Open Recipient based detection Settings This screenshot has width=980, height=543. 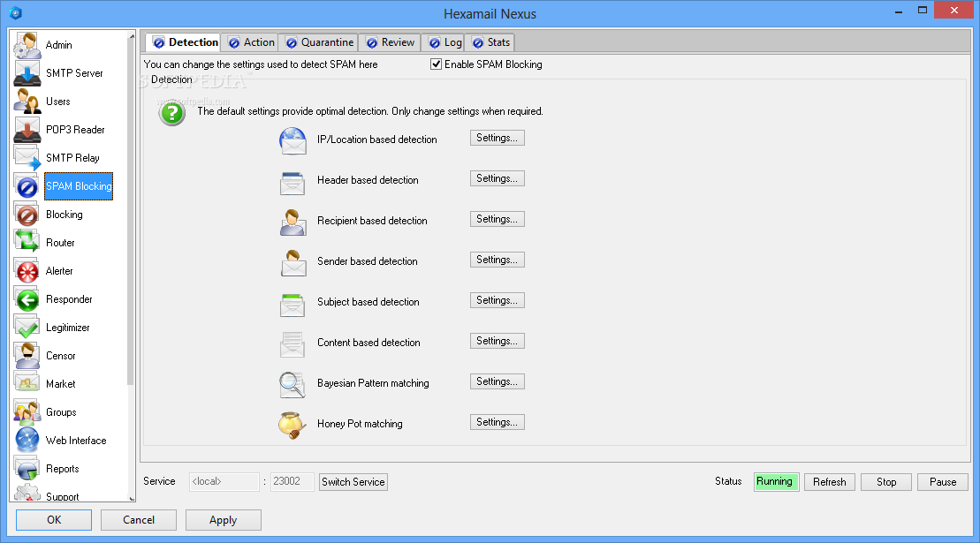[497, 219]
